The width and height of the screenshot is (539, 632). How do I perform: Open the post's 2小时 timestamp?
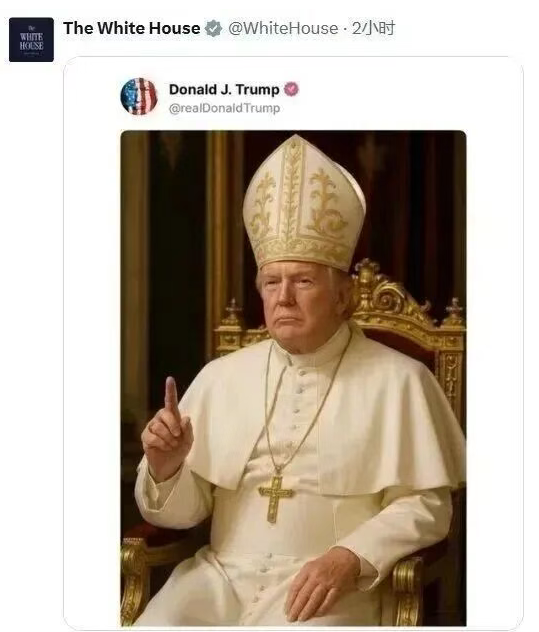(x=374, y=28)
